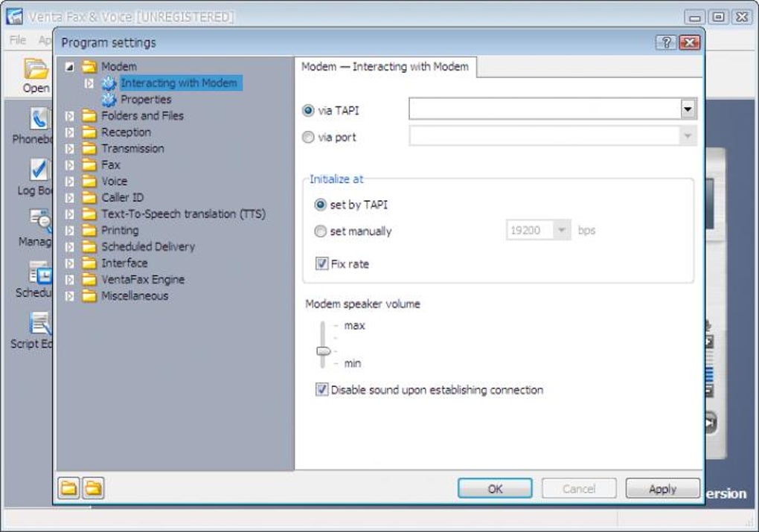Close the Program settings dialog

pyautogui.click(x=689, y=42)
